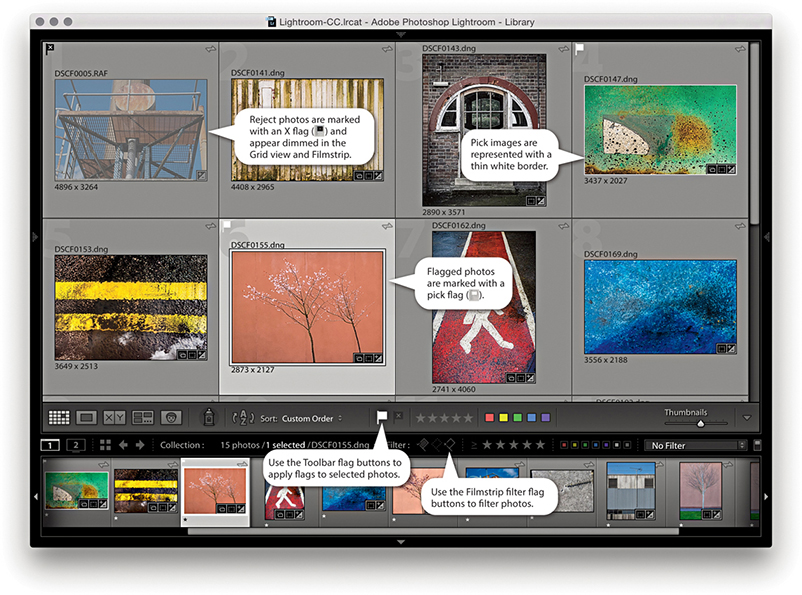Select the Painter spray can tool
The width and height of the screenshot is (802, 595).
[209, 417]
